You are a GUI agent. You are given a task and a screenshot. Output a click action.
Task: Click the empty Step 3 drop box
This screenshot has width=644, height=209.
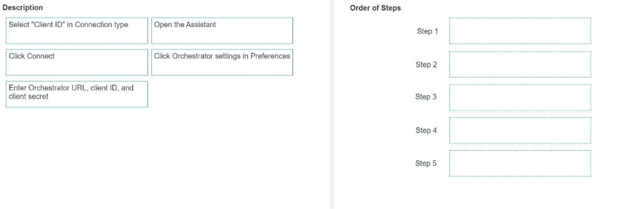[x=520, y=97]
